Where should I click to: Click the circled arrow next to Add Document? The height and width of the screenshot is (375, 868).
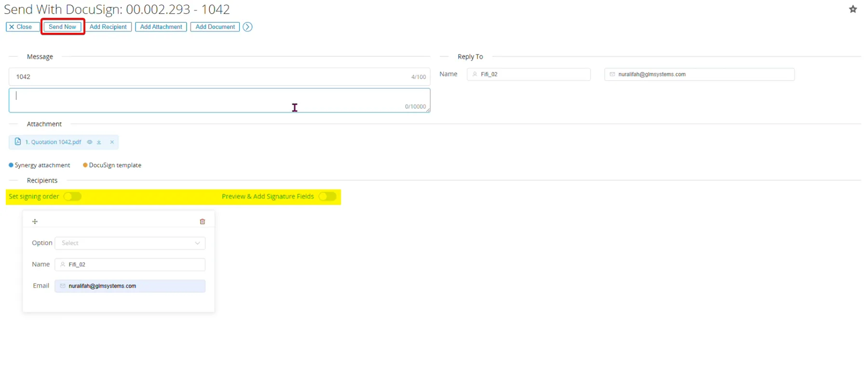point(247,27)
